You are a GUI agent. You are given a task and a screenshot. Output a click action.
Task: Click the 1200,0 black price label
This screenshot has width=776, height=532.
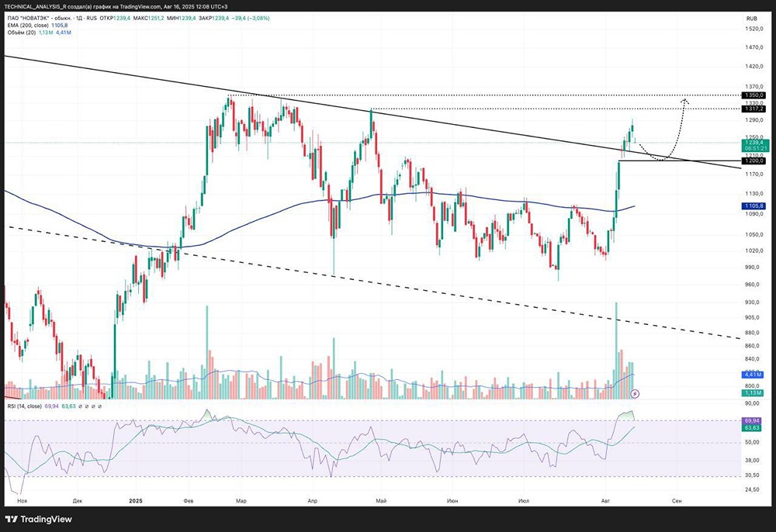tap(753, 161)
